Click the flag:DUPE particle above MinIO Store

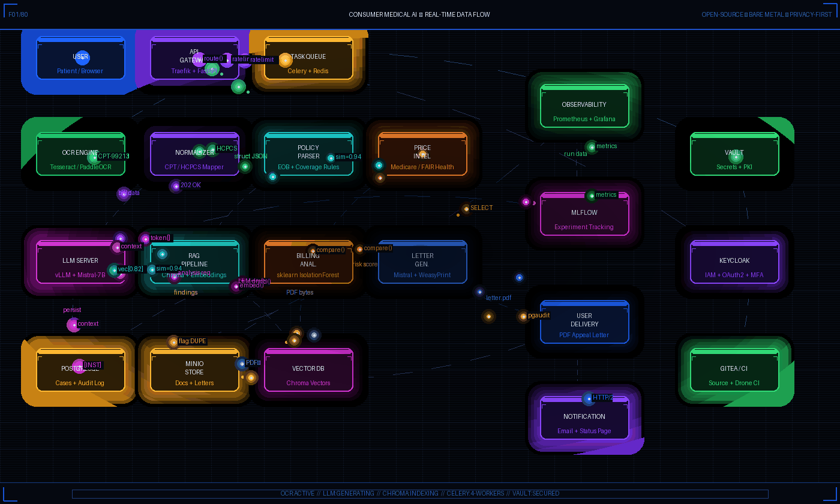click(173, 342)
